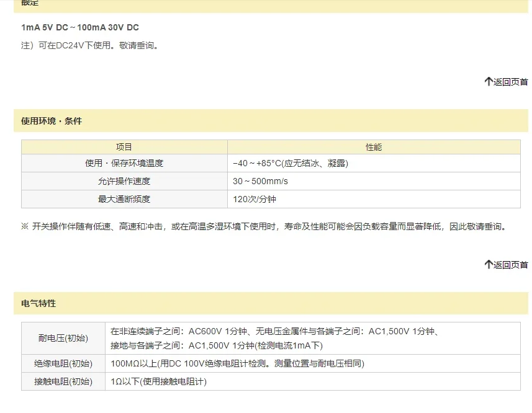Click 返回页首 link above 电气特性

506,265
